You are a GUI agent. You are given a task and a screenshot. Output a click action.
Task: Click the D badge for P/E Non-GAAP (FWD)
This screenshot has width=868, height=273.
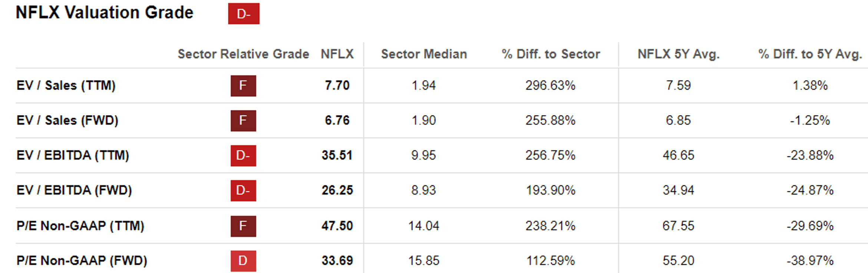tap(243, 261)
